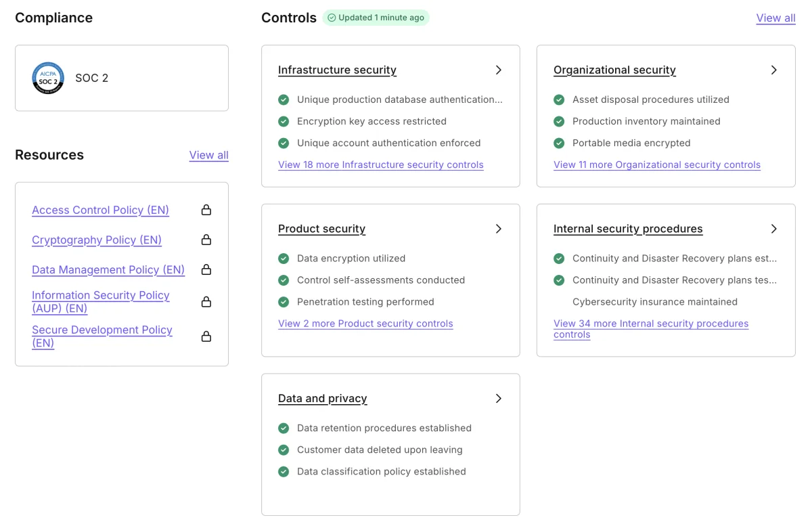
Task: Click Encryption key access restricted text
Action: [371, 121]
